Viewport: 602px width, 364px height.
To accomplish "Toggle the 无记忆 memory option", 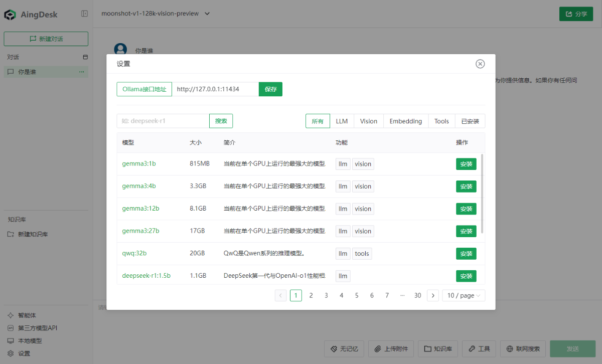I will [x=344, y=349].
